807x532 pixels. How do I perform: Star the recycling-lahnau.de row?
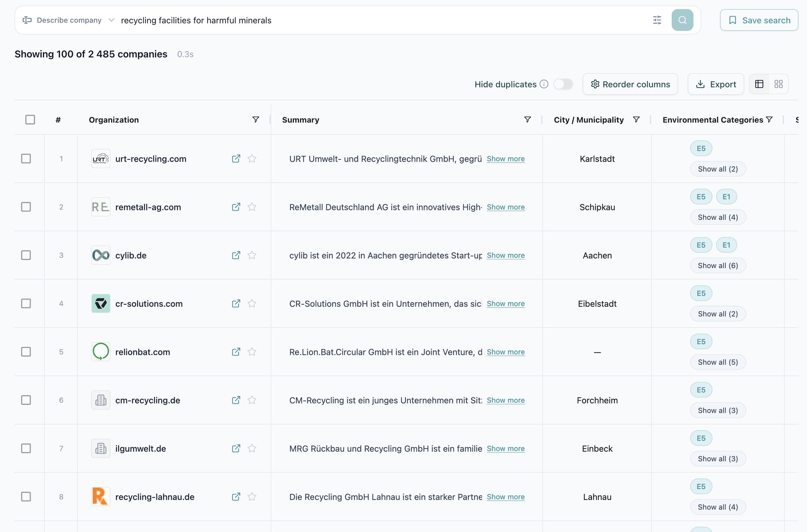pyautogui.click(x=251, y=497)
